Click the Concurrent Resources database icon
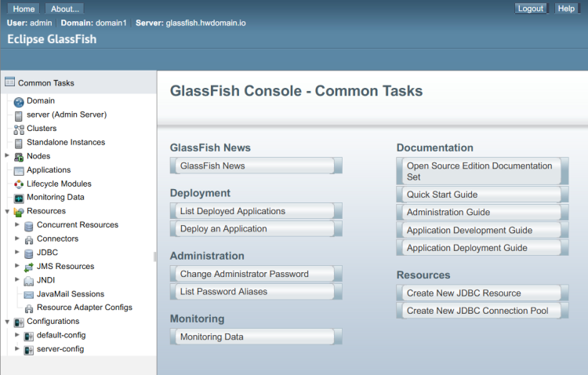588x375 pixels. point(28,226)
